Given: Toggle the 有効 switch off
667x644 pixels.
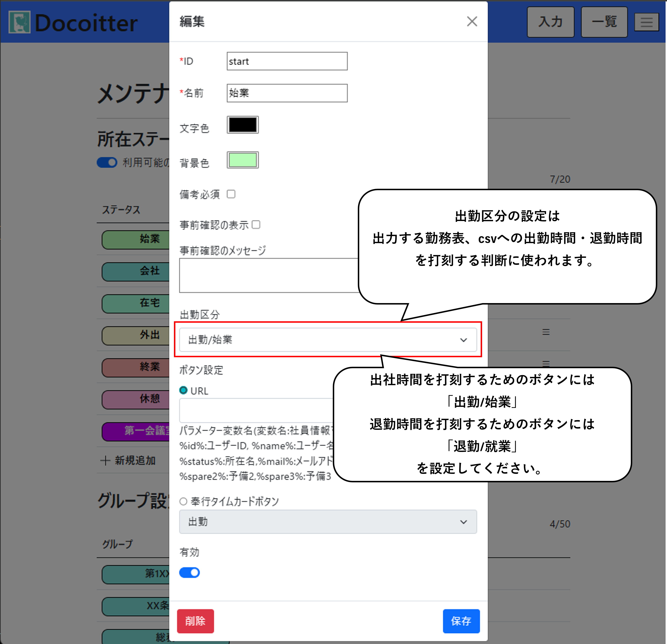Looking at the screenshot, I should tap(189, 572).
